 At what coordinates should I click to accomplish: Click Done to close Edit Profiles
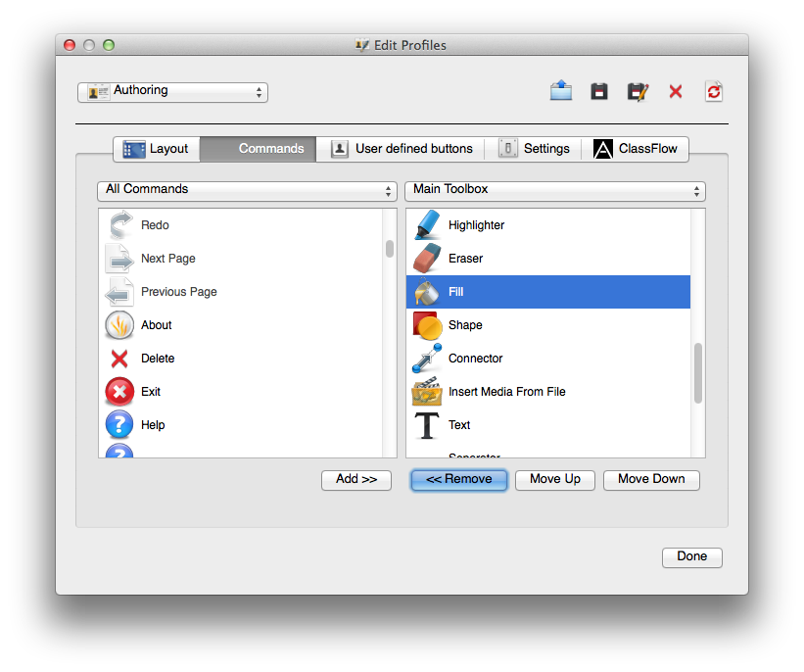click(692, 556)
